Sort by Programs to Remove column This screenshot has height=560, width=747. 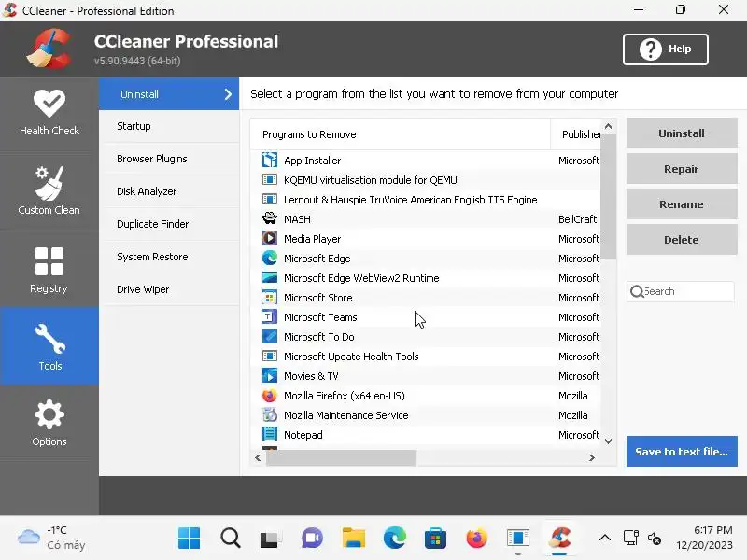(x=401, y=134)
